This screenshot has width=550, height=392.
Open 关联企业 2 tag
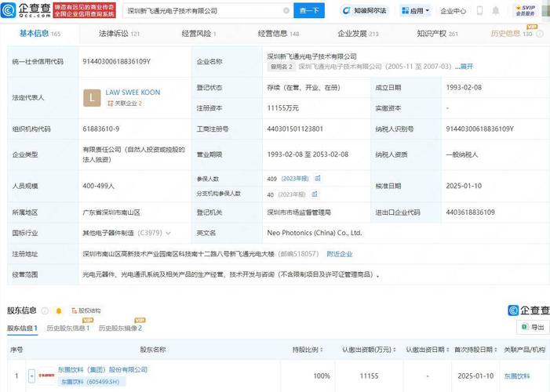click(125, 103)
